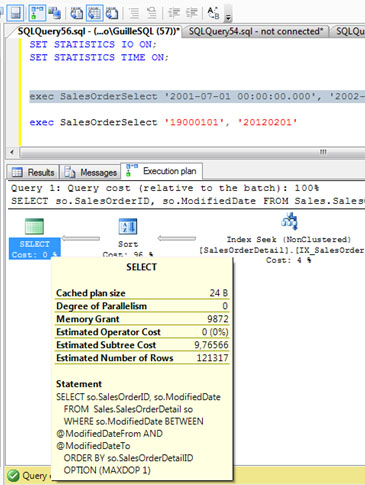Viewport: 365px width, 485px height.
Task: Click the Estimated Operator Cost row
Action: point(142,332)
